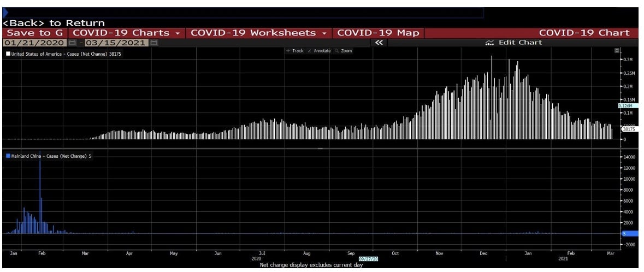Click the start date field 01/21/2020
This screenshot has height=272, width=644.
(35, 43)
